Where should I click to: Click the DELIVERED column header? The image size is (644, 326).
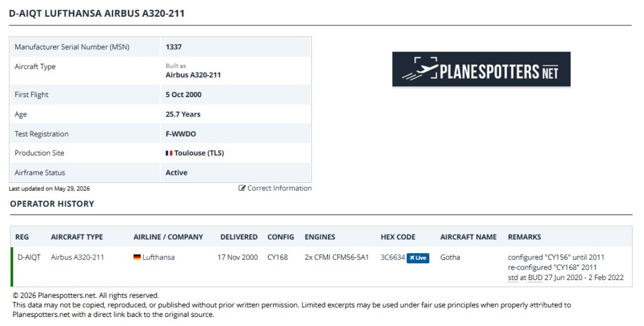click(x=239, y=237)
